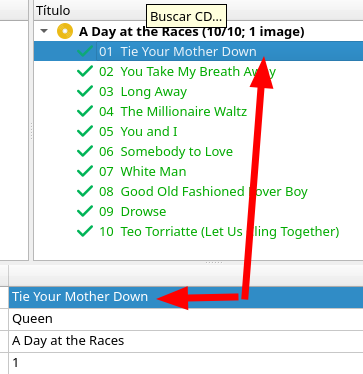
Task: Click green checkmark beside Tie Your Mother Down
Action: (x=85, y=51)
